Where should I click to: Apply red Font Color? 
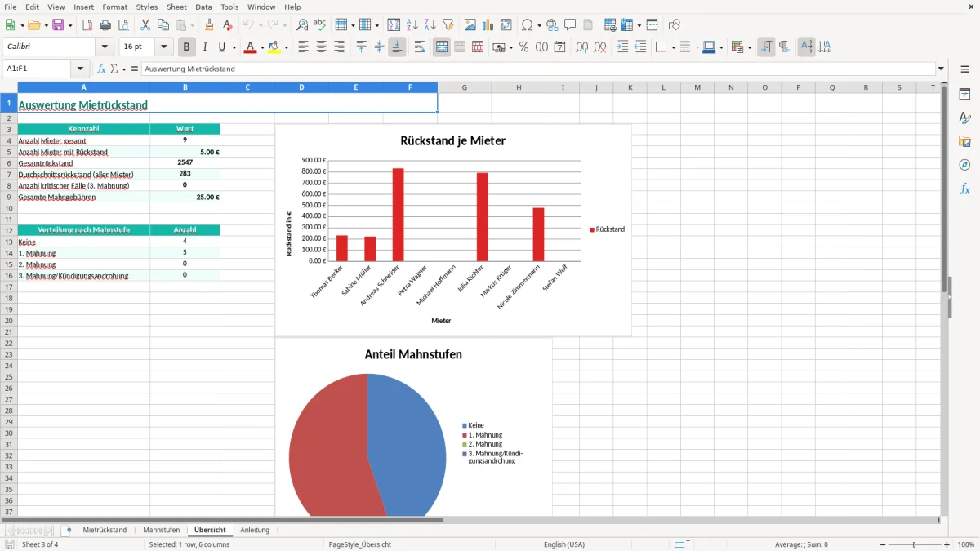pos(250,47)
